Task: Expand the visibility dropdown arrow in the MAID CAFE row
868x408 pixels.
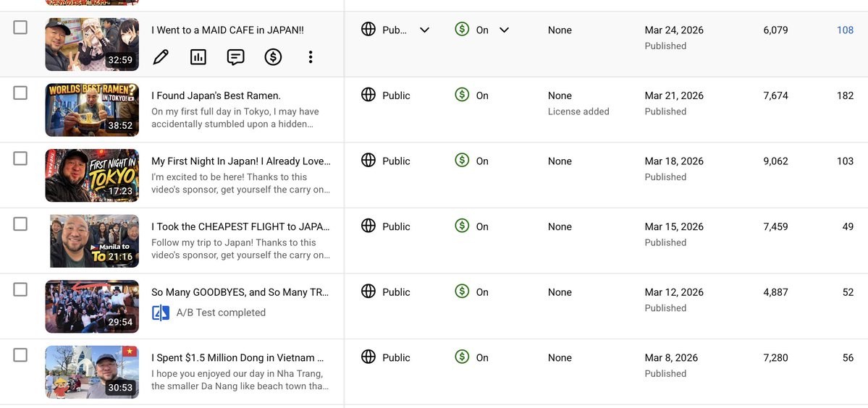Action: point(425,30)
